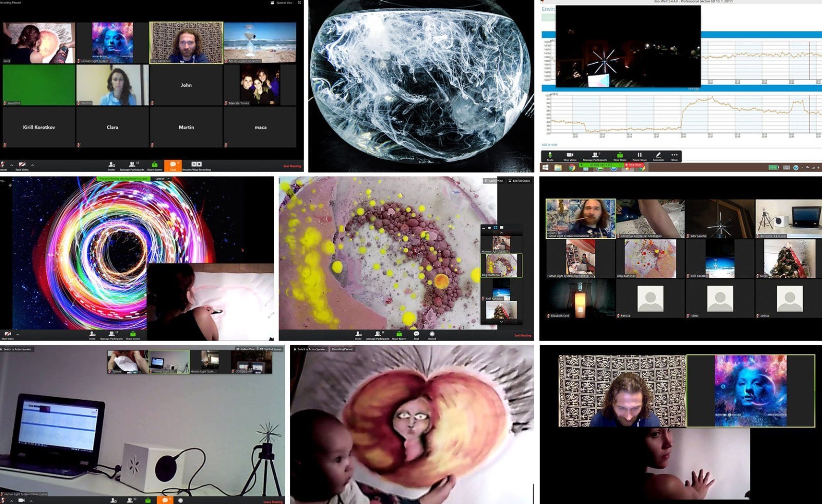
Task: Click the red Stop Share button
Action: (x=635, y=165)
